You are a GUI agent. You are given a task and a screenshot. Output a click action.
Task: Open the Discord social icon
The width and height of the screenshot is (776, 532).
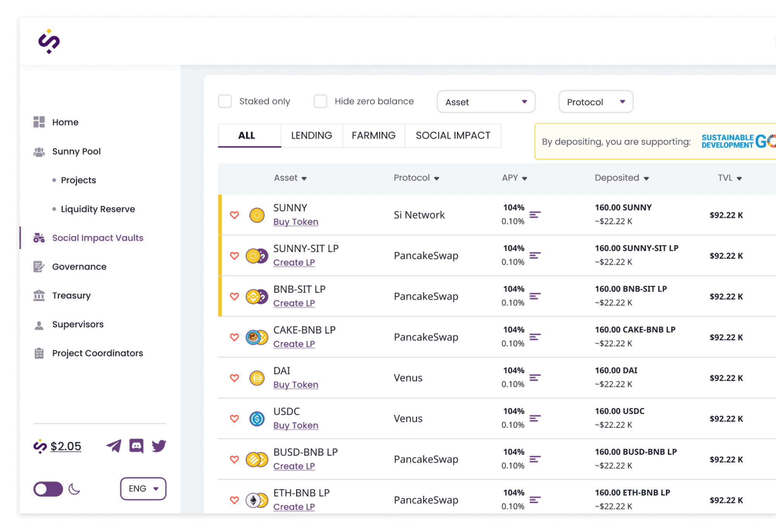pyautogui.click(x=136, y=446)
